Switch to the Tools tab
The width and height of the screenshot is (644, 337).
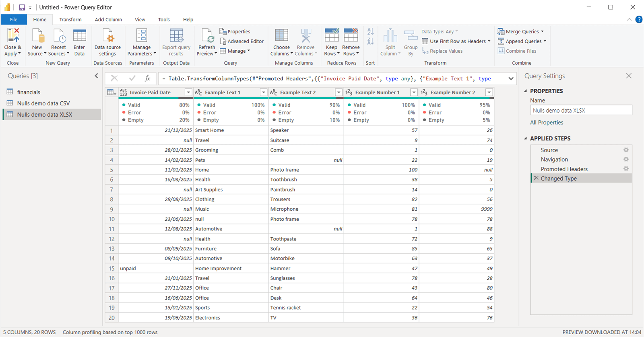coord(164,19)
